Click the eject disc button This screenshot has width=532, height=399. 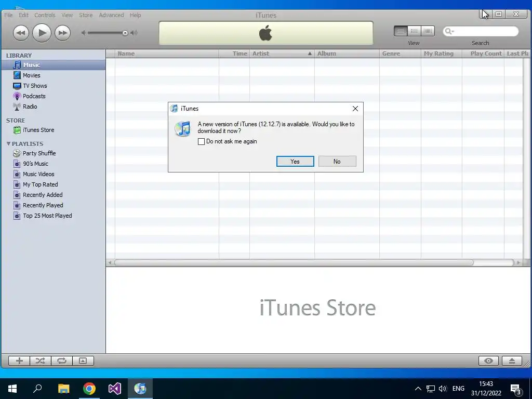tap(512, 361)
